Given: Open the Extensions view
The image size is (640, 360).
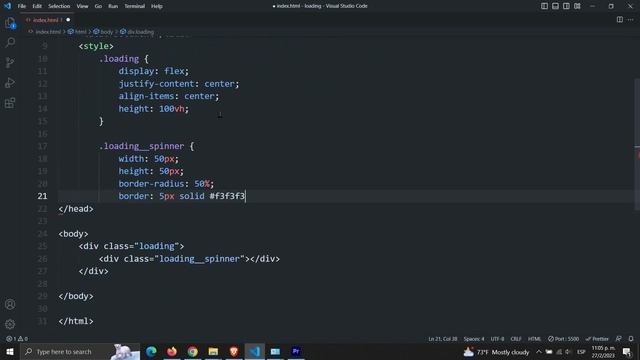Looking at the screenshot, I should [10, 103].
